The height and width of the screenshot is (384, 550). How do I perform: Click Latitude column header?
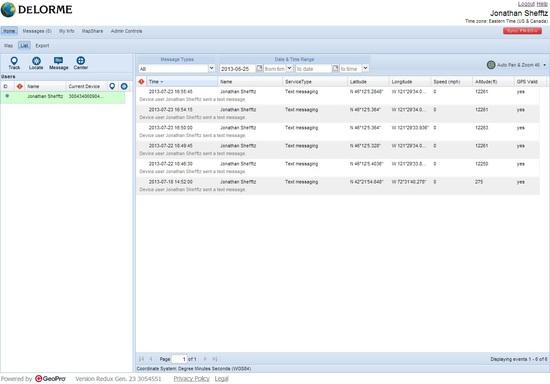pos(368,82)
